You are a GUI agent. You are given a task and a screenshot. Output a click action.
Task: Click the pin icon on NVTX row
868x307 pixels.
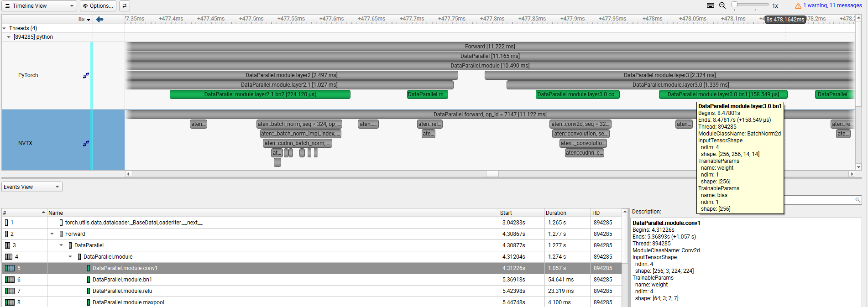[x=86, y=143]
